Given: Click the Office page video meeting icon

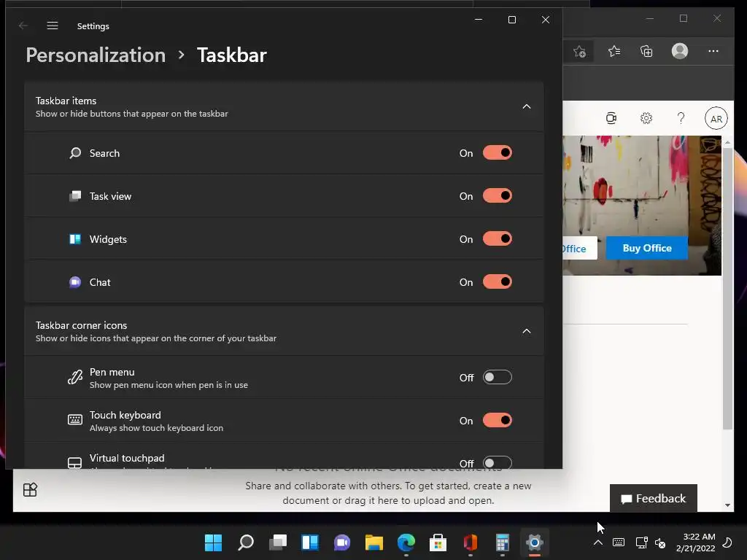Looking at the screenshot, I should pyautogui.click(x=611, y=118).
